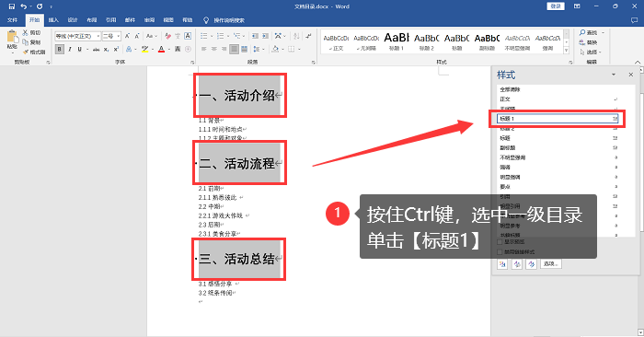This screenshot has width=644, height=337.
Task: Click the Clear Formatting eraser icon
Action: 167,36
